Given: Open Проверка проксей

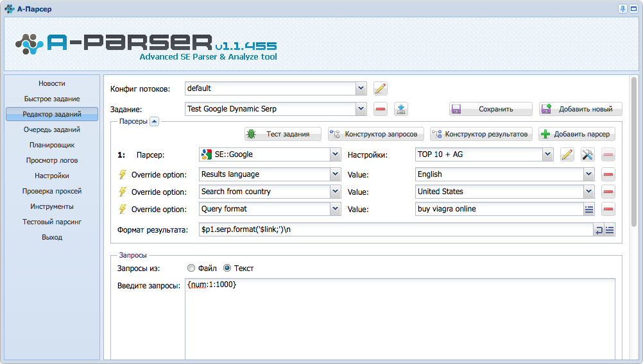Looking at the screenshot, I should (x=52, y=191).
